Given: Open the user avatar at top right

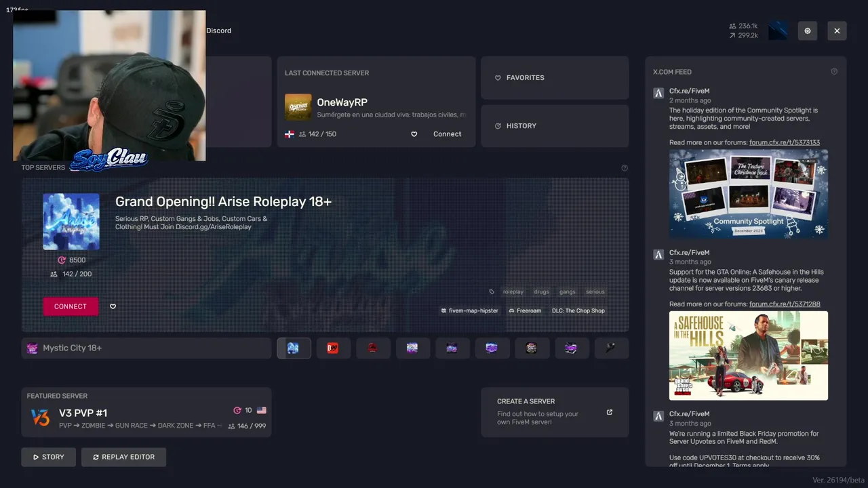Looking at the screenshot, I should coord(778,30).
